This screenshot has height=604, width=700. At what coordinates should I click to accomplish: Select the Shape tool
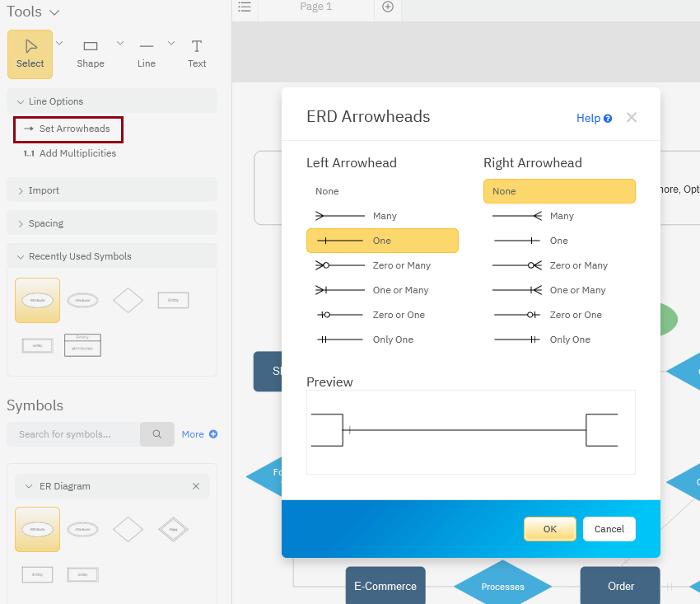tap(91, 54)
